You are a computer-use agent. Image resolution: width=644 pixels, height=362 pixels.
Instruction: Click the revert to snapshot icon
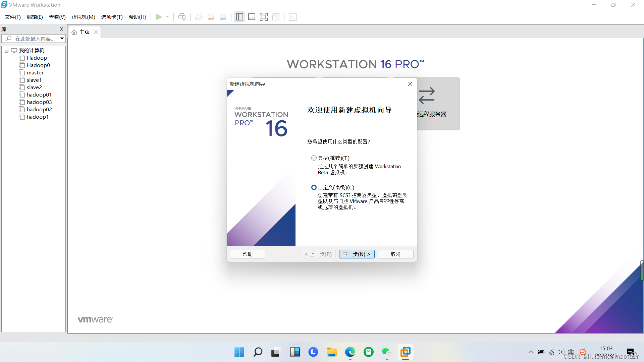click(211, 17)
